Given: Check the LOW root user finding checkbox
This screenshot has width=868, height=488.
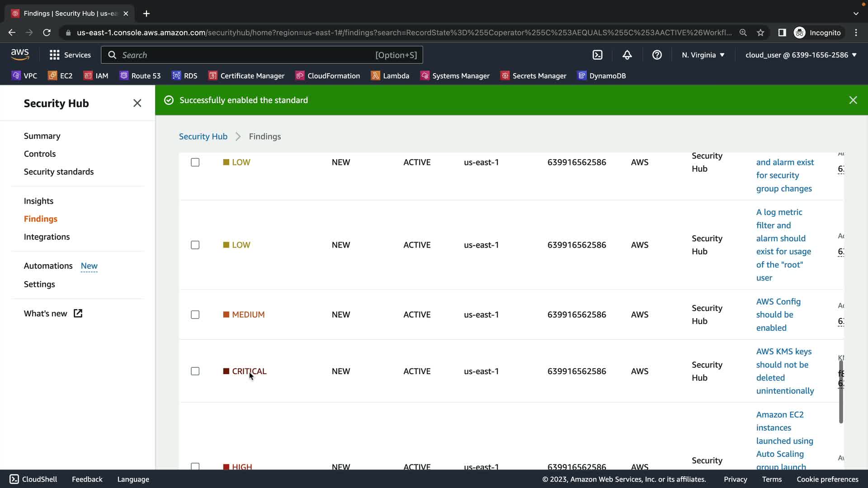Looking at the screenshot, I should pos(195,245).
